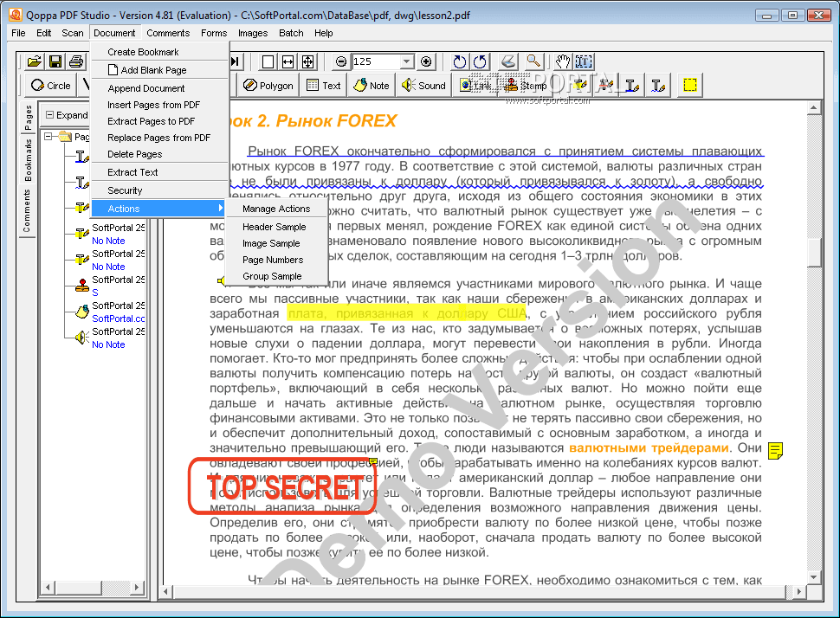Select the Circle annotation tool
Image resolution: width=840 pixels, height=618 pixels.
click(x=51, y=85)
